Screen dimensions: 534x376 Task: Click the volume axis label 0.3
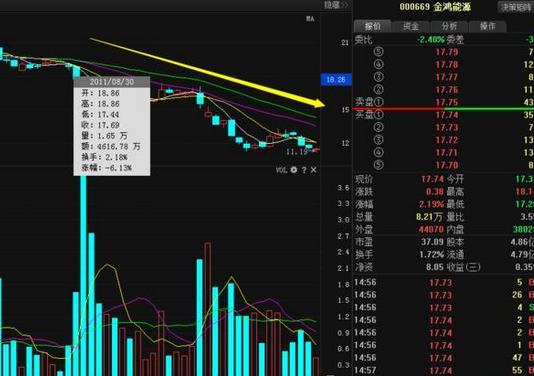343,365
